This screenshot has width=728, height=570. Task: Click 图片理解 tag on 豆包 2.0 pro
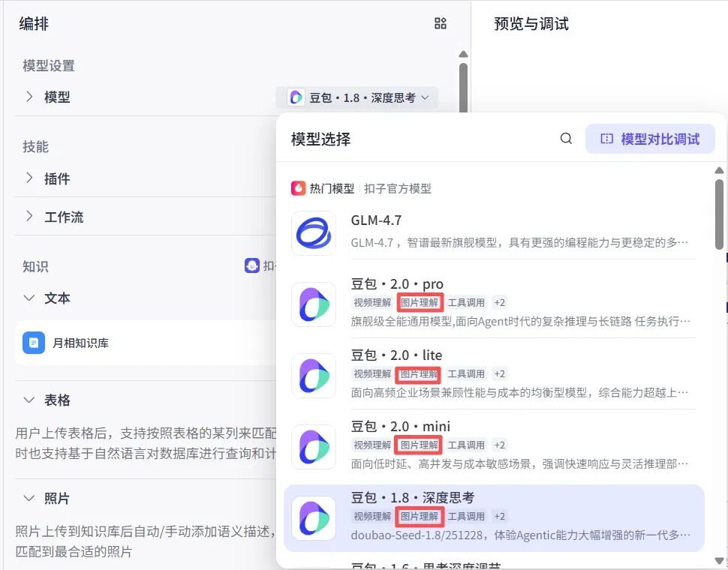coord(420,302)
